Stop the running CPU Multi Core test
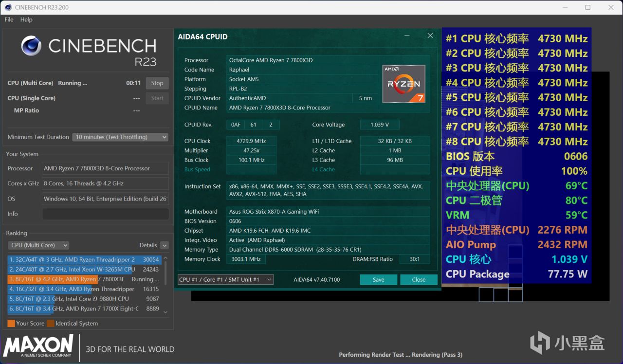Screen dimensions: 623x364 [x=157, y=83]
